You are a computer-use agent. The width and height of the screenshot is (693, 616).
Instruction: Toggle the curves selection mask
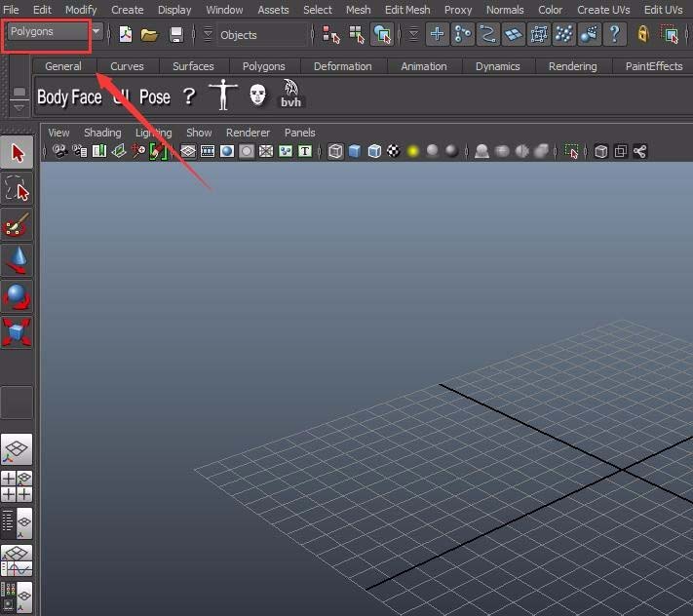[488, 34]
